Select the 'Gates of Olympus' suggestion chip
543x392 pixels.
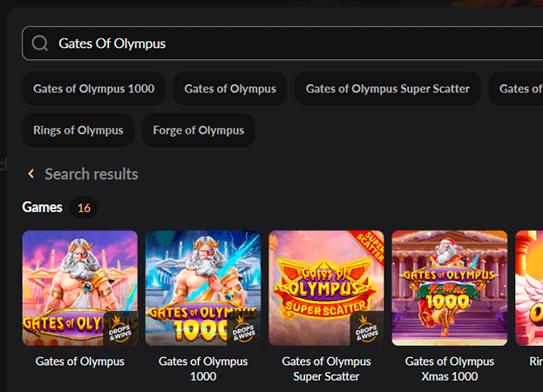tap(230, 89)
